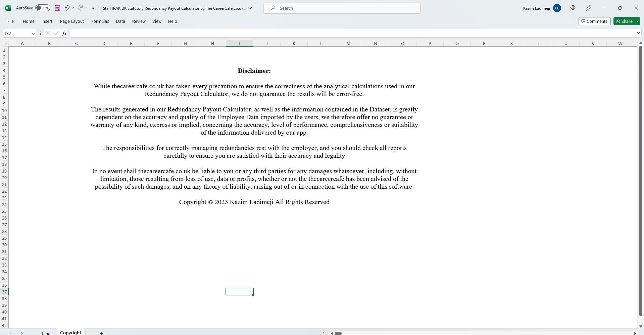This screenshot has width=644, height=335.
Task: Click the megaphone feedback icon
Action: 588,8
